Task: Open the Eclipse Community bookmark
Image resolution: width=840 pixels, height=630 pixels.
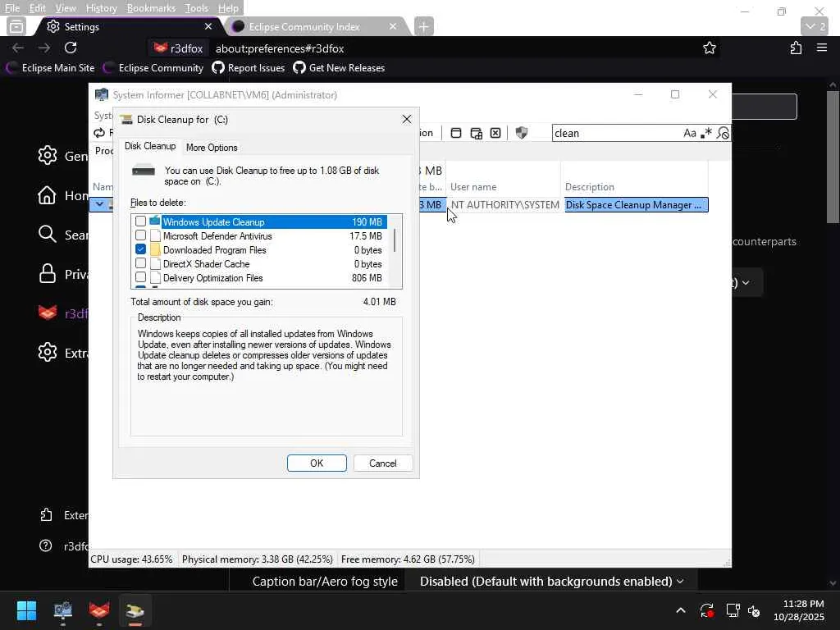Action: [x=153, y=68]
